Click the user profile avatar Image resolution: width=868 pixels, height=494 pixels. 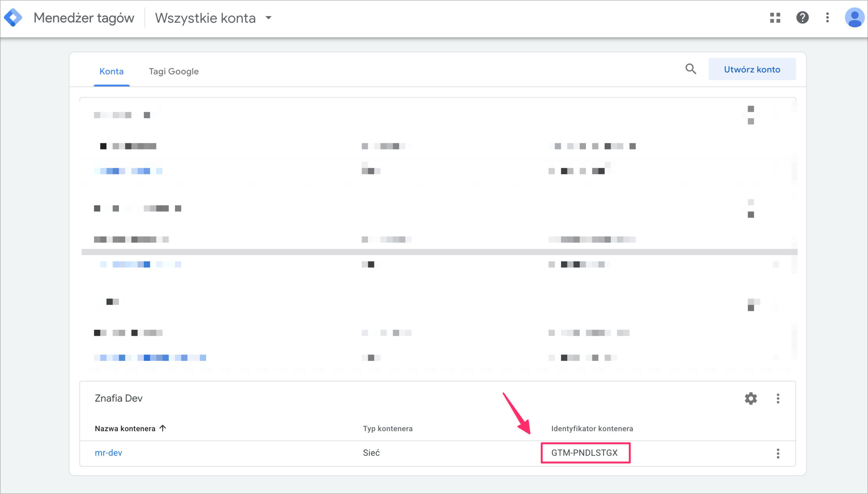coord(854,18)
